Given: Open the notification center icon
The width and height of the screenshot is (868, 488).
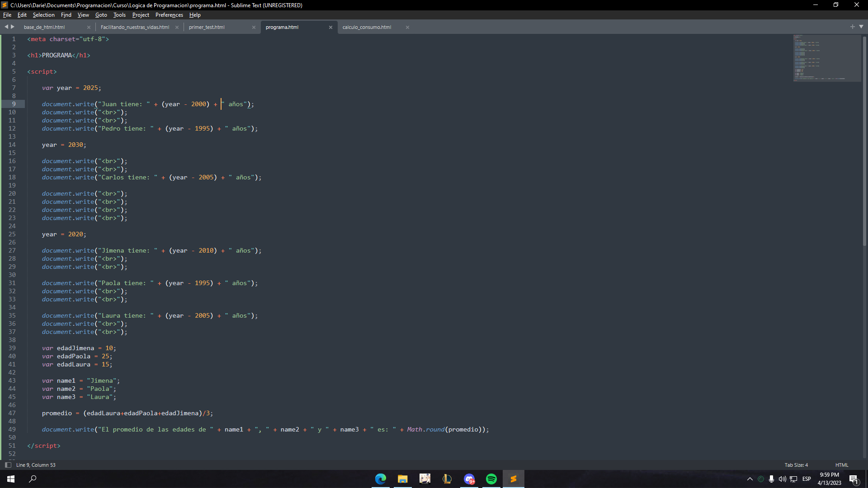Looking at the screenshot, I should tap(854, 479).
